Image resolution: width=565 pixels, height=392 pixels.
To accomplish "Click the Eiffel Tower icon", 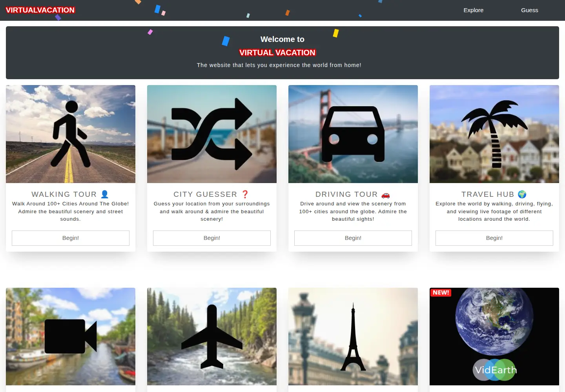I will [x=353, y=337].
